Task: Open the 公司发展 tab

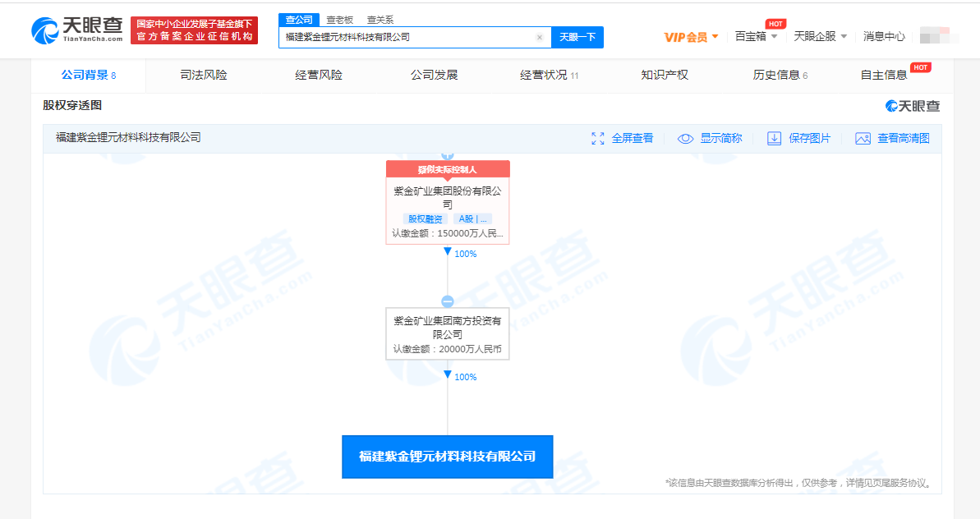Action: coord(435,75)
